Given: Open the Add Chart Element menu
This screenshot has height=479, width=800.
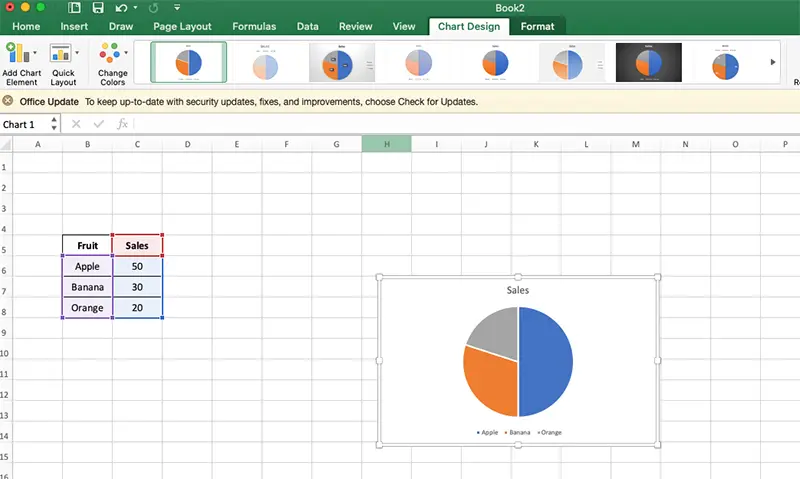Looking at the screenshot, I should pyautogui.click(x=21, y=64).
